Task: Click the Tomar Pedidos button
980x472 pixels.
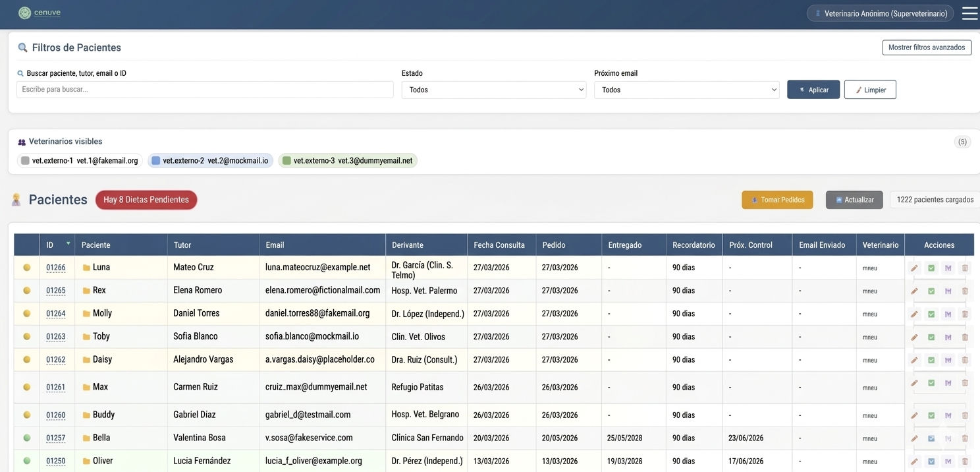Action: (777, 200)
